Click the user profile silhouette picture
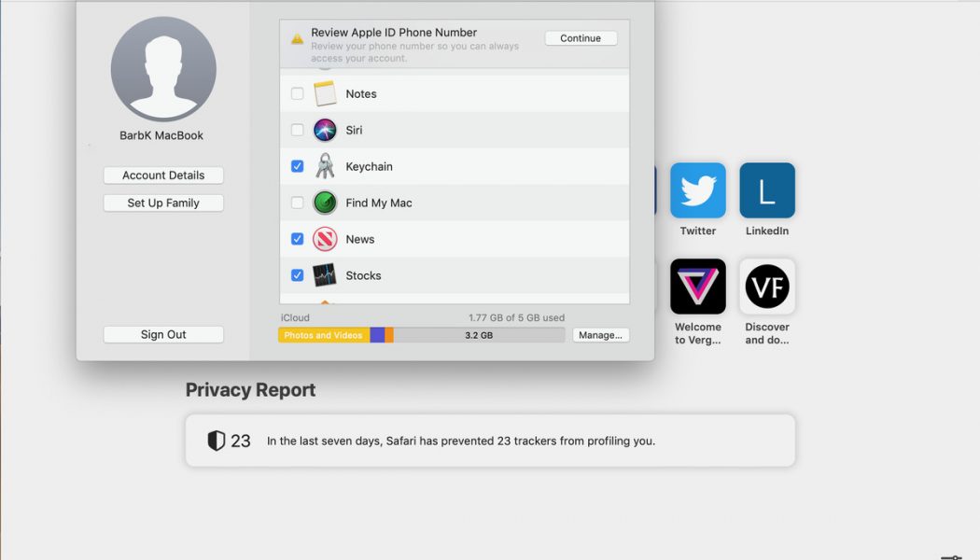The height and width of the screenshot is (560, 980). tap(163, 68)
